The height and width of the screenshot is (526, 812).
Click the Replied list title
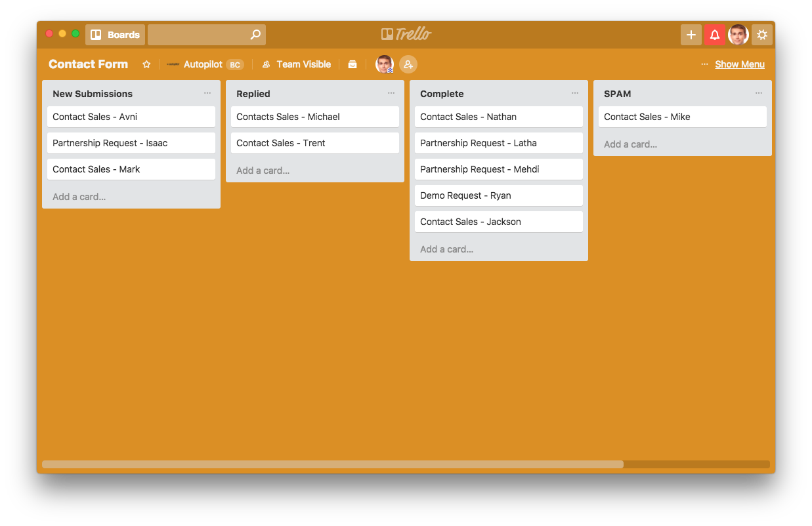click(253, 94)
